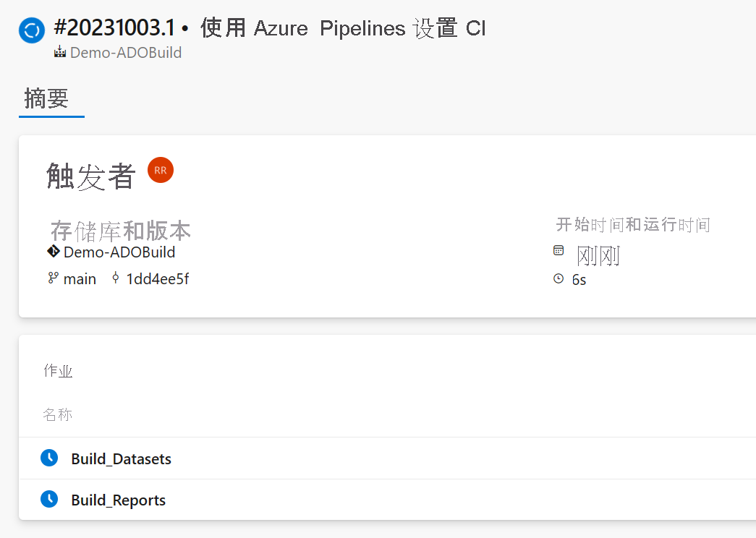This screenshot has width=756, height=538.
Task: Click the 触发者 heading
Action: (90, 176)
